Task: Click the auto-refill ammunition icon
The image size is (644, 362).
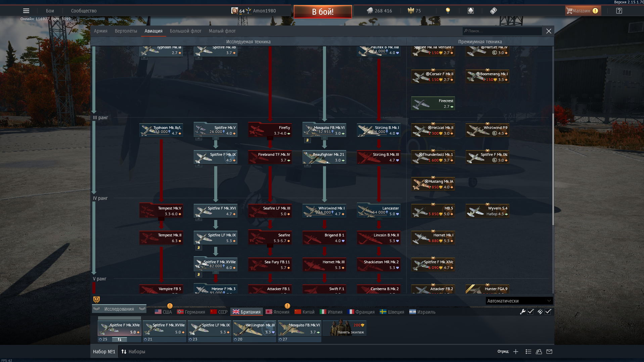Action: [x=540, y=312]
